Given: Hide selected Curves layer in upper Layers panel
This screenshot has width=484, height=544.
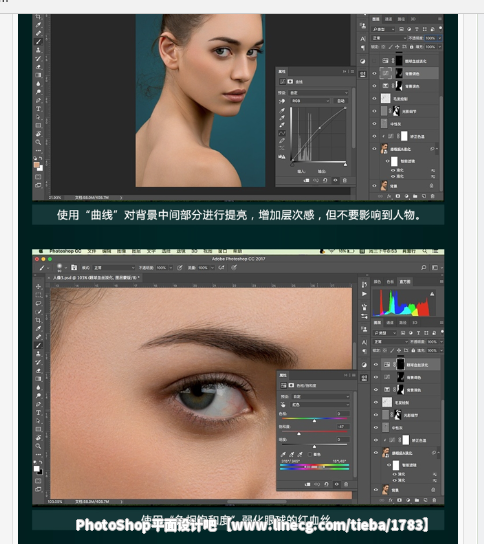Looking at the screenshot, I should (x=374, y=73).
